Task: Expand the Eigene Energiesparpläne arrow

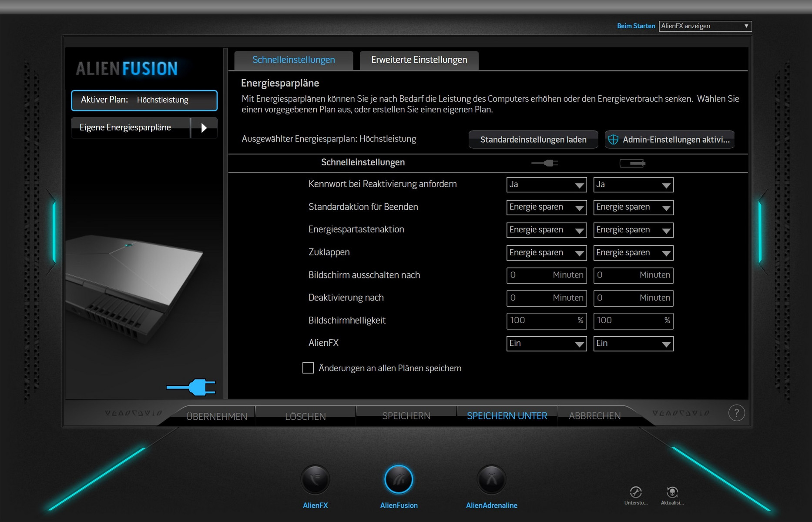Action: (x=204, y=128)
